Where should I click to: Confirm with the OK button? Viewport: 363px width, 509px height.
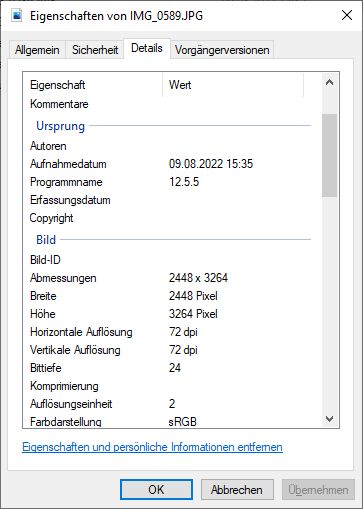pos(156,490)
